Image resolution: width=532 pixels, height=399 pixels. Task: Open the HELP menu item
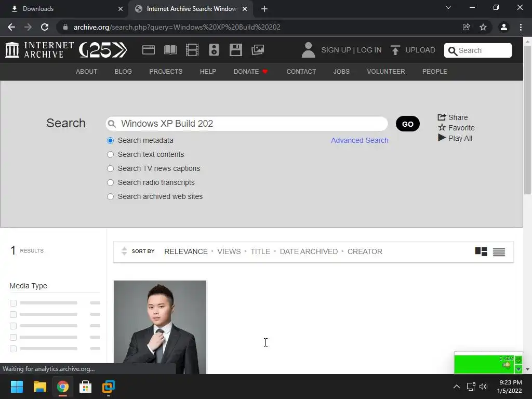[x=208, y=72]
